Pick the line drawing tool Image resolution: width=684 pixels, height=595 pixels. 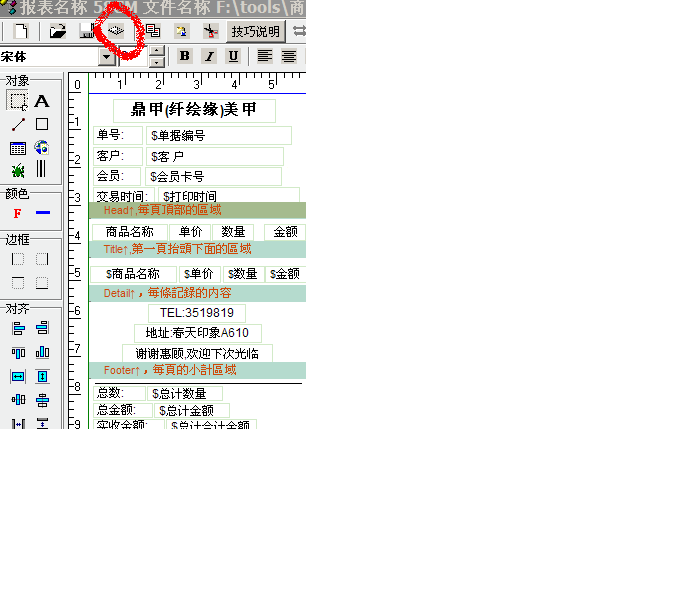(18, 125)
